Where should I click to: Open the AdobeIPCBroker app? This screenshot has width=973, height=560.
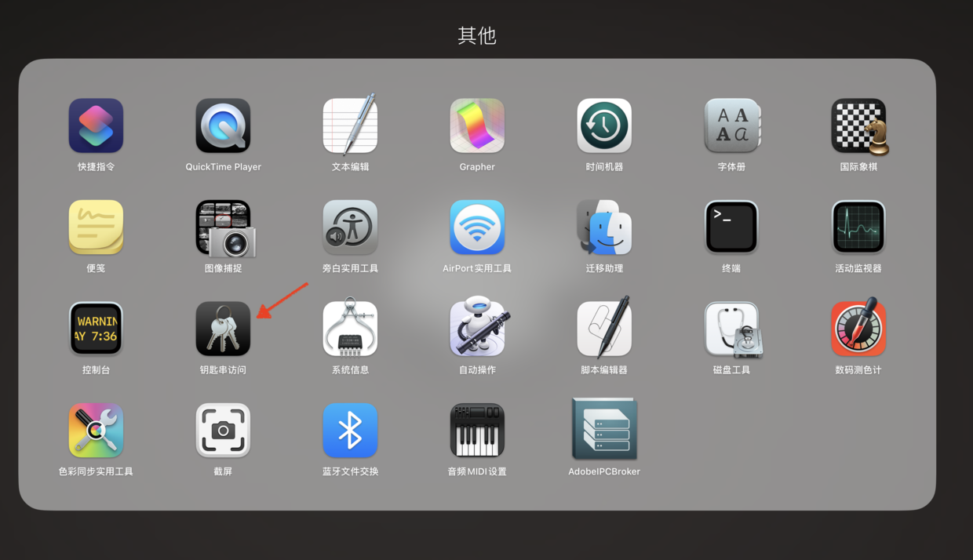coord(604,430)
